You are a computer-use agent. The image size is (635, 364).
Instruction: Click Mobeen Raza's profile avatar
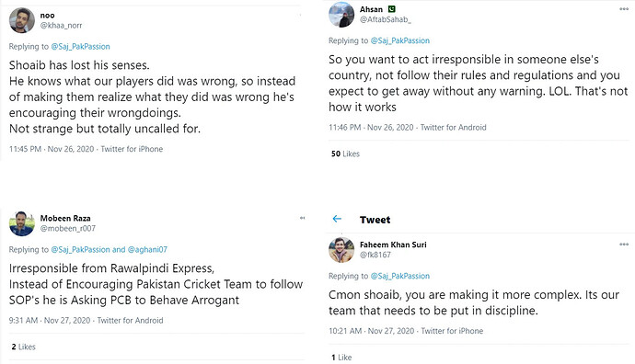point(22,223)
